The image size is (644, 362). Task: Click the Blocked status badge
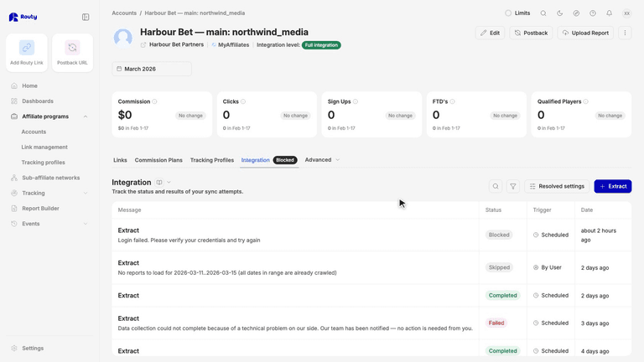pos(499,235)
